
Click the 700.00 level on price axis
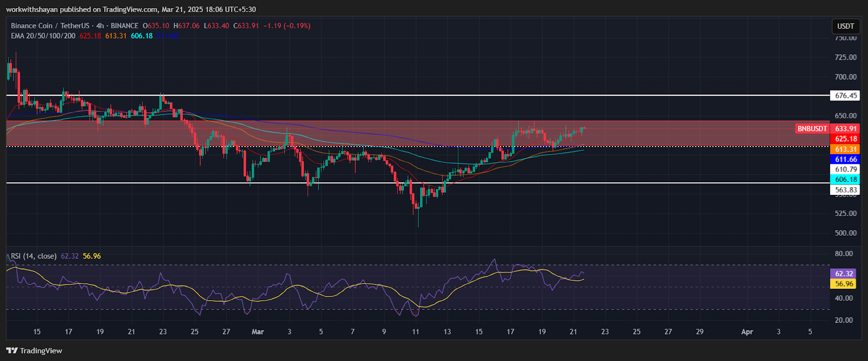click(x=845, y=77)
